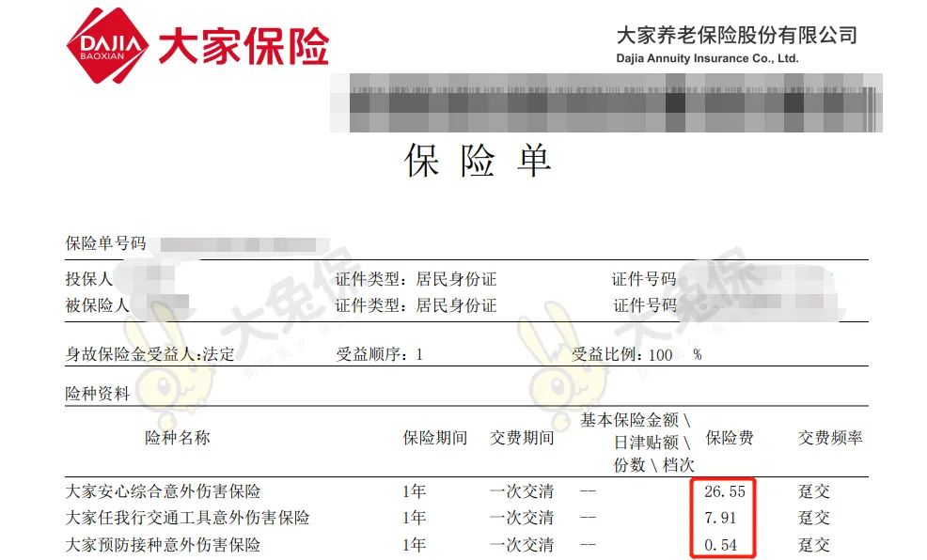Click the premium value 7.91
The image size is (927, 560).
point(720,518)
